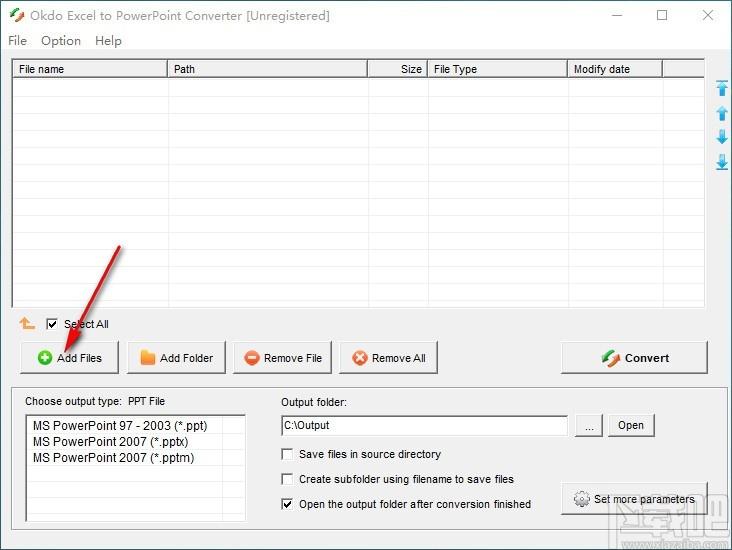Image resolution: width=732 pixels, height=550 pixels.
Task: Click the Remove File button
Action: (282, 358)
